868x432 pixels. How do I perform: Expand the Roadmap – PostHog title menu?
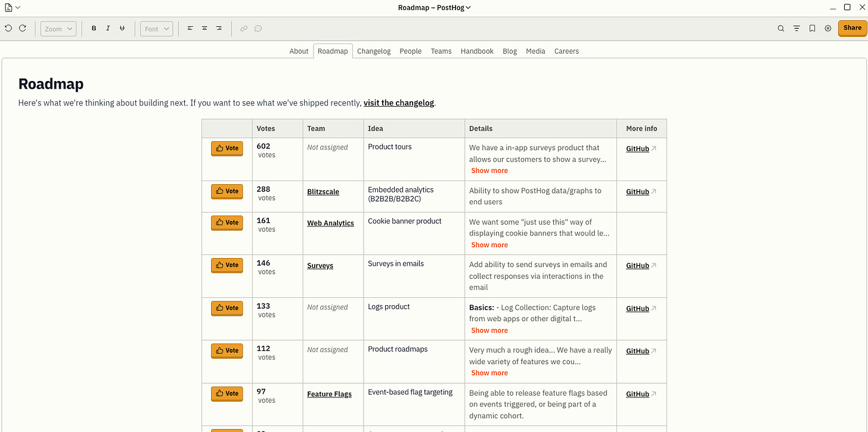[435, 8]
